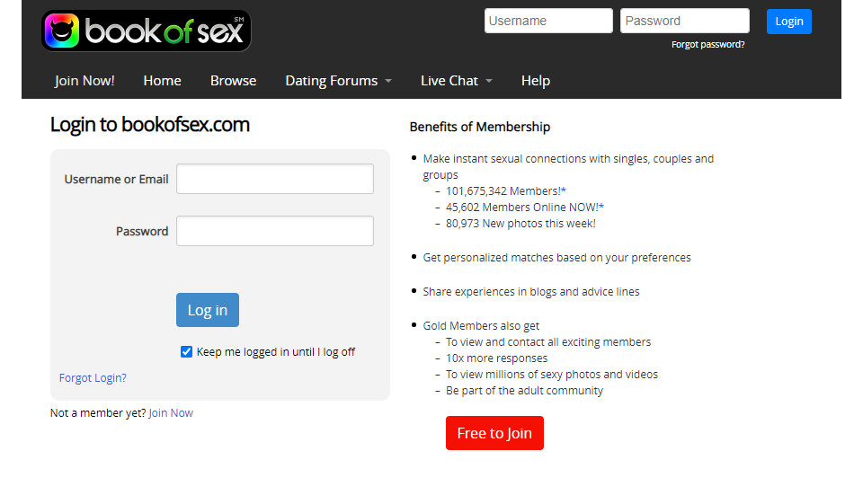Click the Password input in login form

[274, 231]
